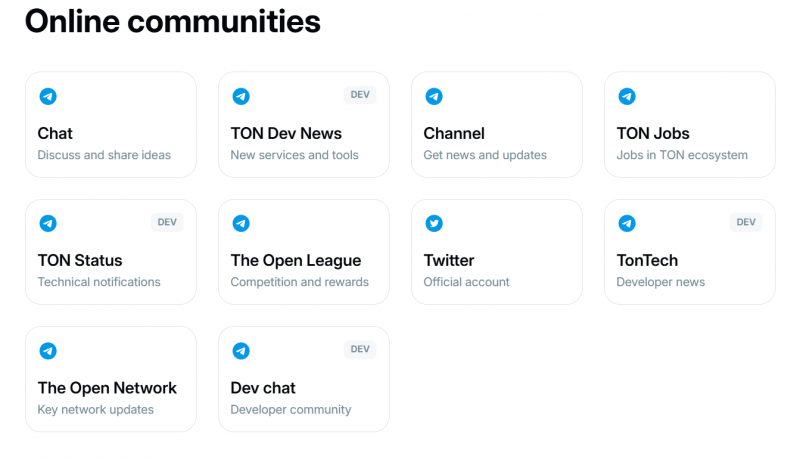Click 'Technical notifications' text
The width and height of the screenshot is (800, 459).
coord(99,282)
